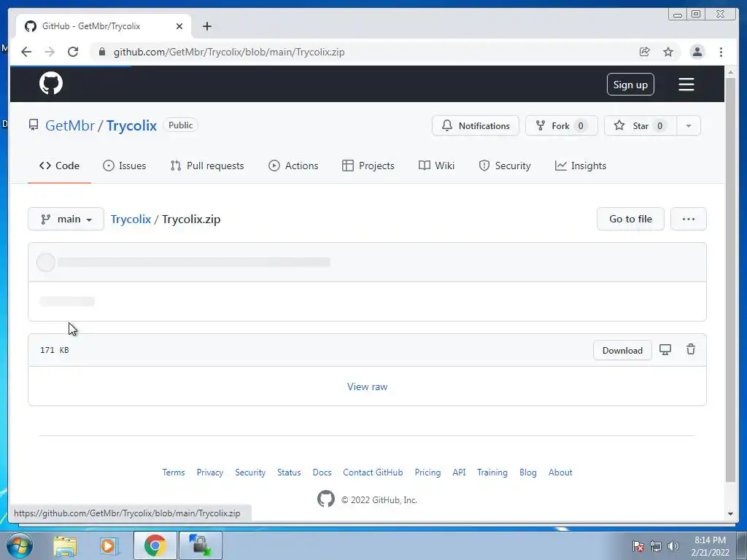
Task: Open the Privacy footer link
Action: coord(210,472)
